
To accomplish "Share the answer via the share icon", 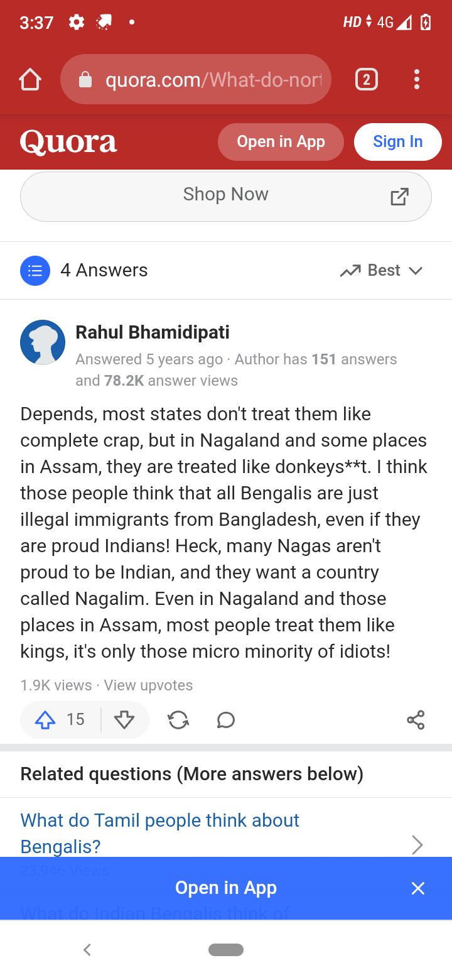I will [416, 720].
